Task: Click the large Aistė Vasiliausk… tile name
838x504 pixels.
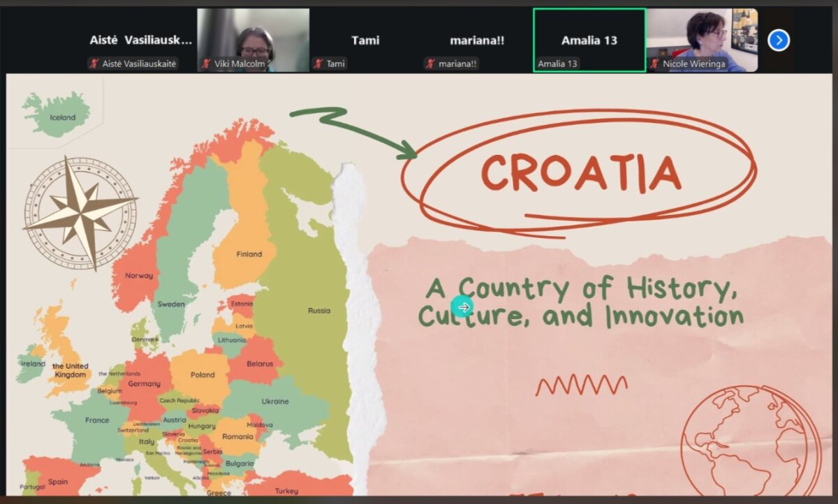Action: tap(140, 40)
